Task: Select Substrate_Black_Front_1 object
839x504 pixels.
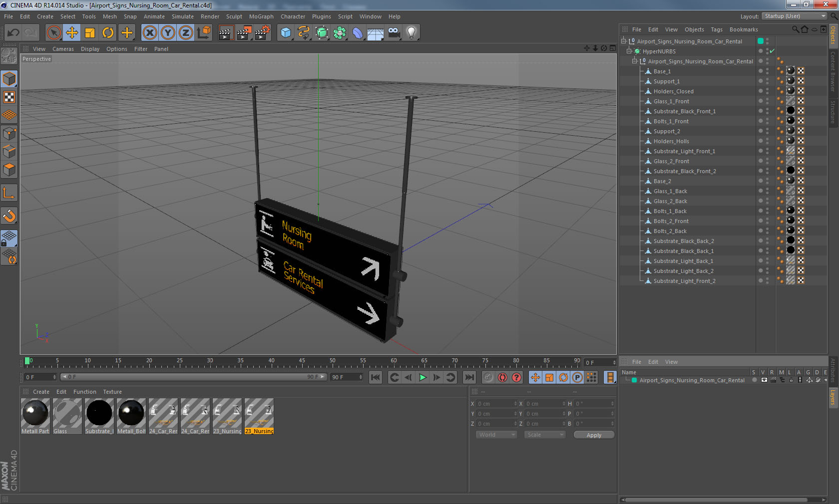Action: coord(684,111)
